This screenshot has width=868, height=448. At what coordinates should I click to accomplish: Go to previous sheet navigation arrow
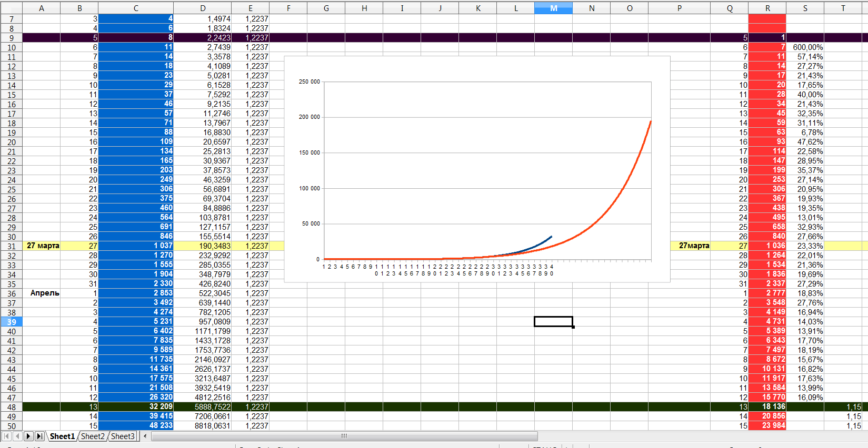pyautogui.click(x=17, y=436)
